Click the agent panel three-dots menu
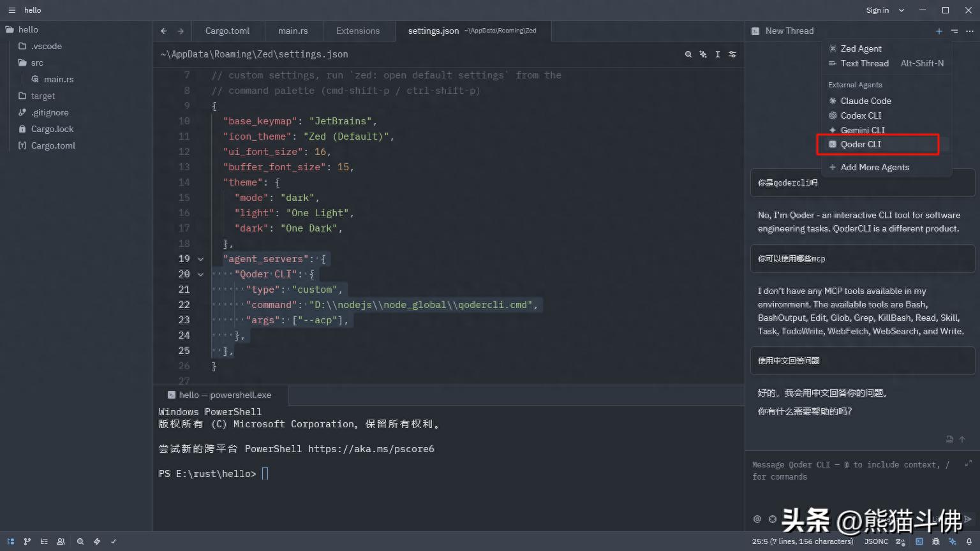The image size is (980, 551). pyautogui.click(x=970, y=31)
